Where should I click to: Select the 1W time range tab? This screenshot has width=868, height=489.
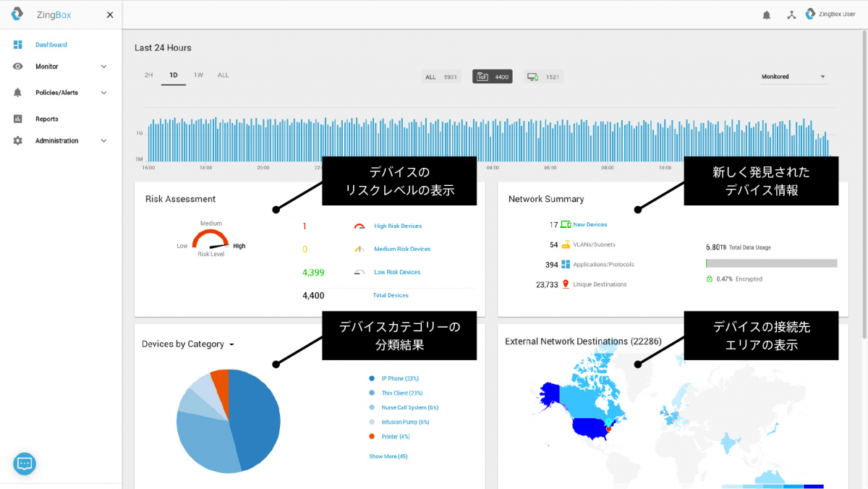point(198,75)
